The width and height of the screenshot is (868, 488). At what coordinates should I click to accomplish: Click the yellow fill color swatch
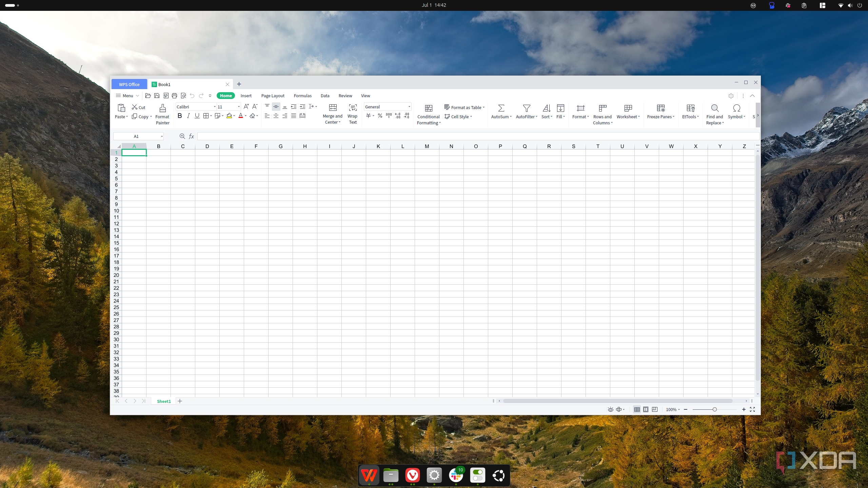point(229,116)
